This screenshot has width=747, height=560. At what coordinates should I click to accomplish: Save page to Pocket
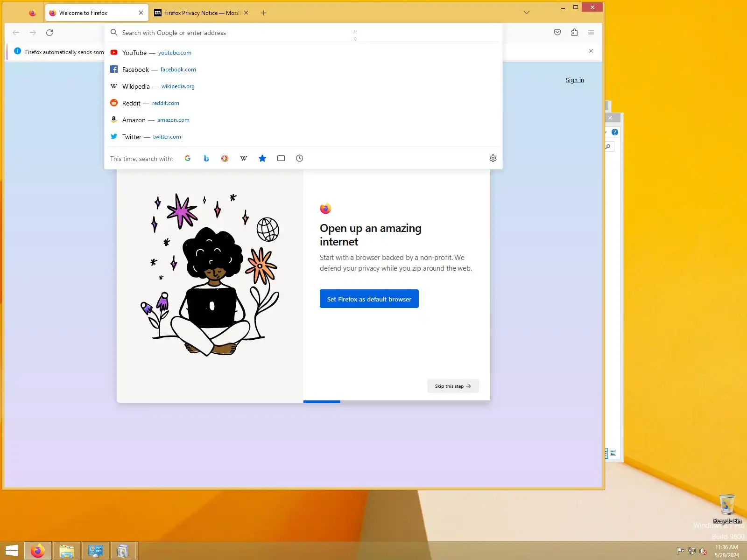pyautogui.click(x=557, y=32)
